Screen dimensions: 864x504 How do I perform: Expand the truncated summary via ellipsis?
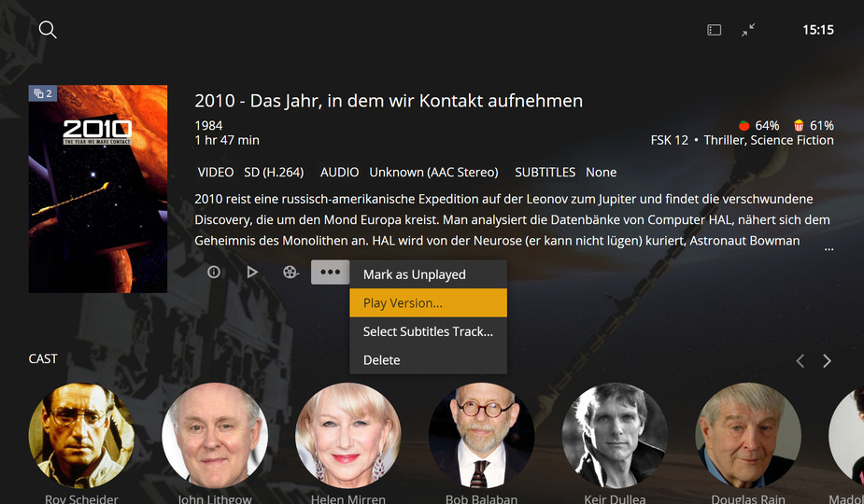click(x=829, y=248)
